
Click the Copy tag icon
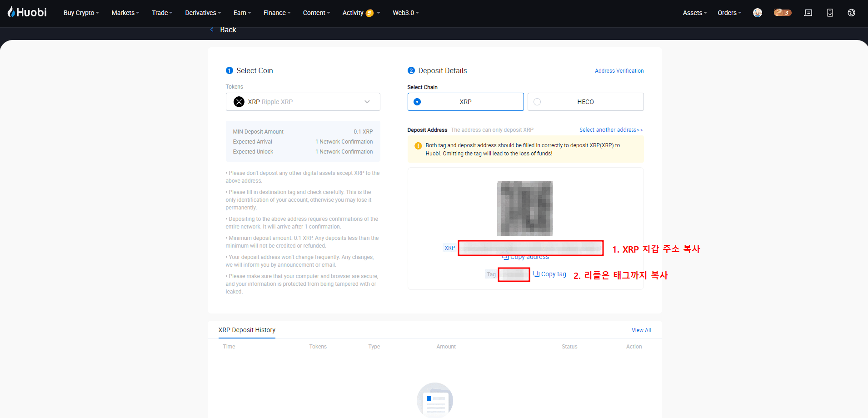(x=536, y=274)
